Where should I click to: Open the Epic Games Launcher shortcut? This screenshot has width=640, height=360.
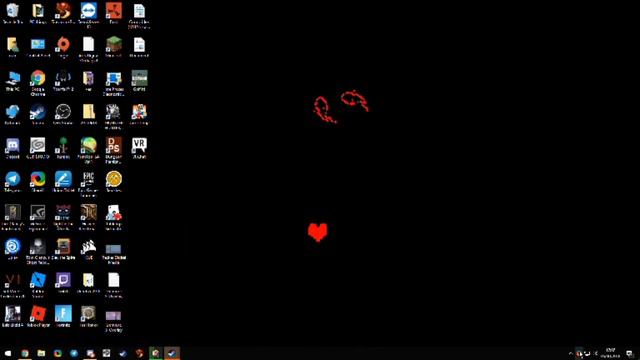pos(89,180)
